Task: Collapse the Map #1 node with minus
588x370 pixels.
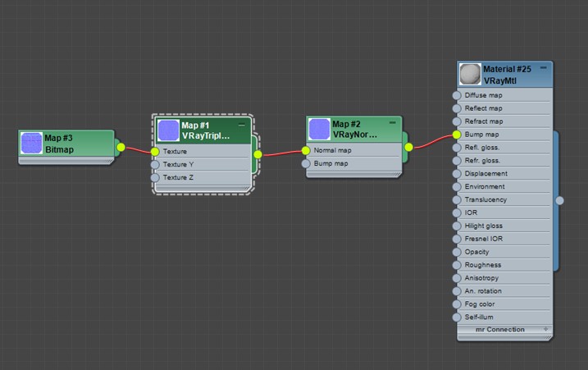Action: tap(241, 124)
